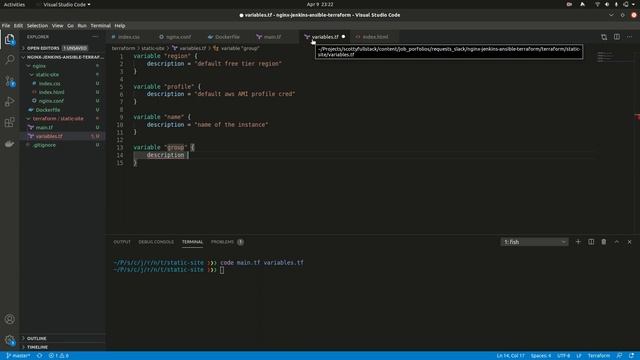
Task: Split the editor to the right
Action: tap(617, 37)
